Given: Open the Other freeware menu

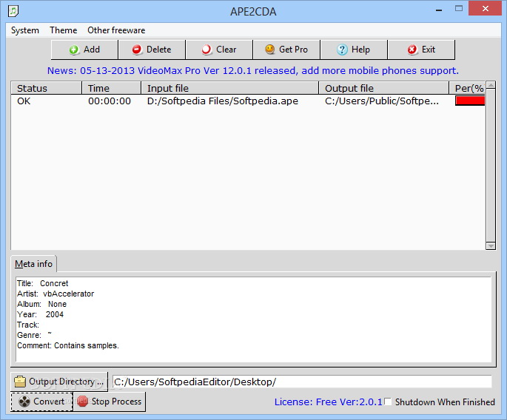Looking at the screenshot, I should (x=116, y=30).
